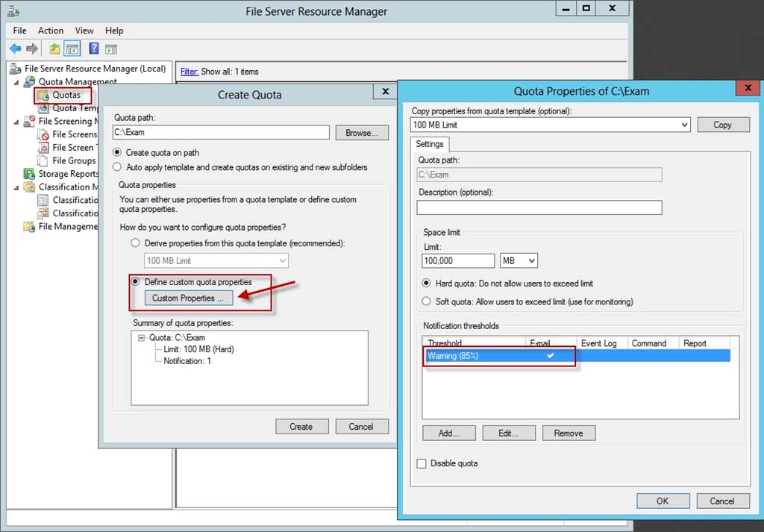
Task: Choose the Soft quota radio option
Action: click(426, 301)
